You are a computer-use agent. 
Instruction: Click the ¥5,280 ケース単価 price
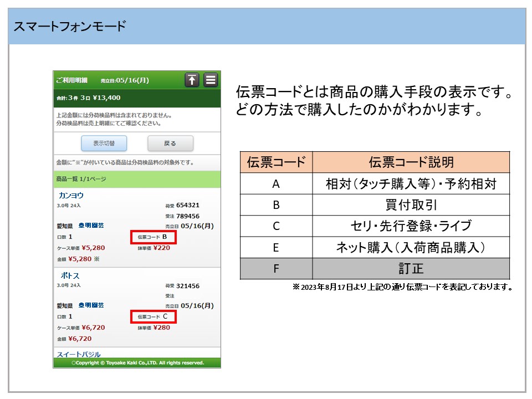click(x=93, y=248)
